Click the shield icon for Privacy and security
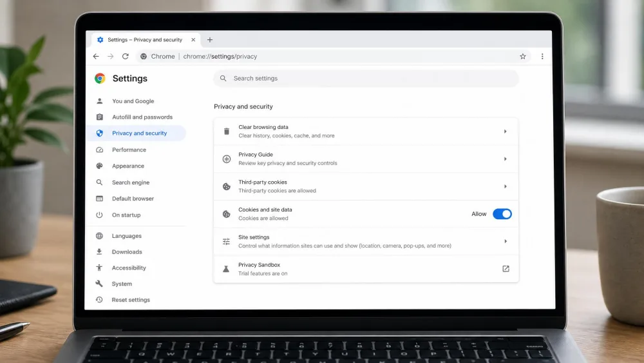Image resolution: width=644 pixels, height=363 pixels. pos(99,133)
